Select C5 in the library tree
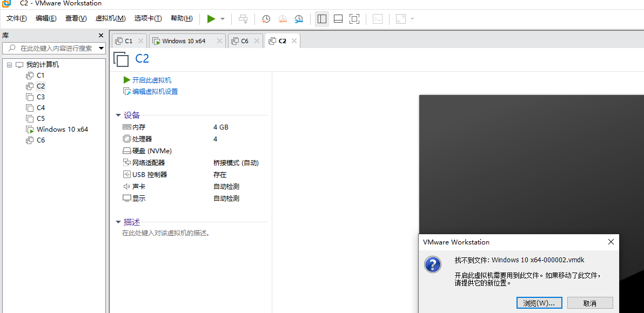644x313 pixels. click(40, 119)
